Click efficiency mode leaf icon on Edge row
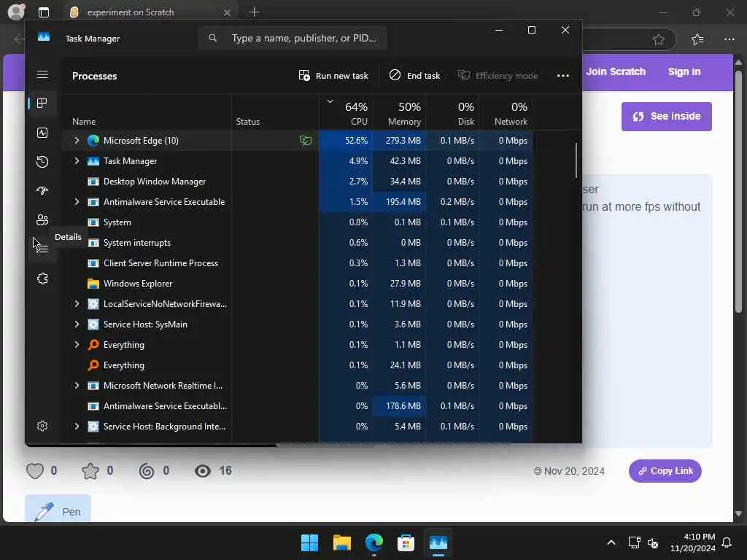This screenshot has width=747, height=560. tap(306, 141)
